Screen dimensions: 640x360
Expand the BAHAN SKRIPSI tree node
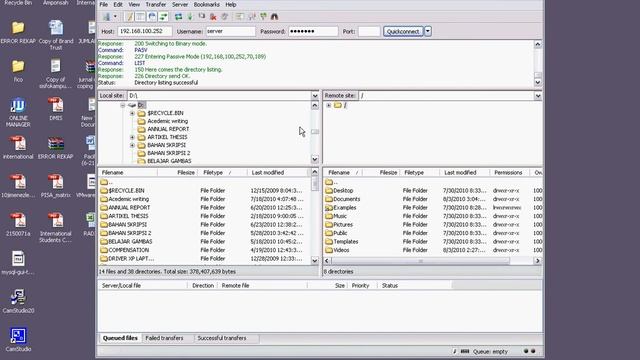tap(132, 145)
